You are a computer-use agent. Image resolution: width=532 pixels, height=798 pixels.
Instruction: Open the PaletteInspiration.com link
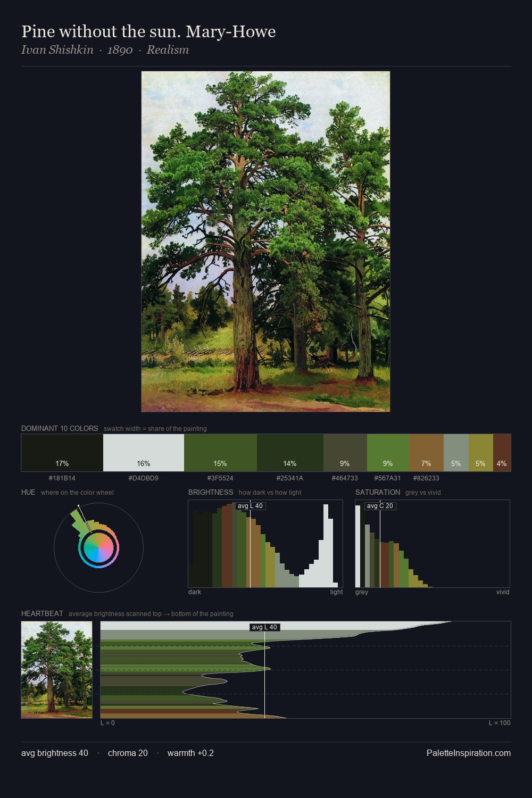click(x=469, y=753)
